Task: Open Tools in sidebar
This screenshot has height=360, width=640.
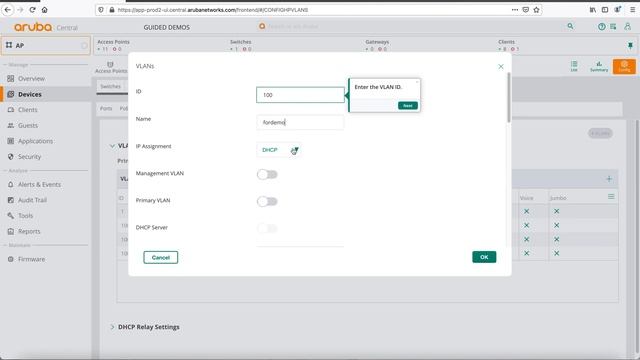Action: (x=25, y=216)
